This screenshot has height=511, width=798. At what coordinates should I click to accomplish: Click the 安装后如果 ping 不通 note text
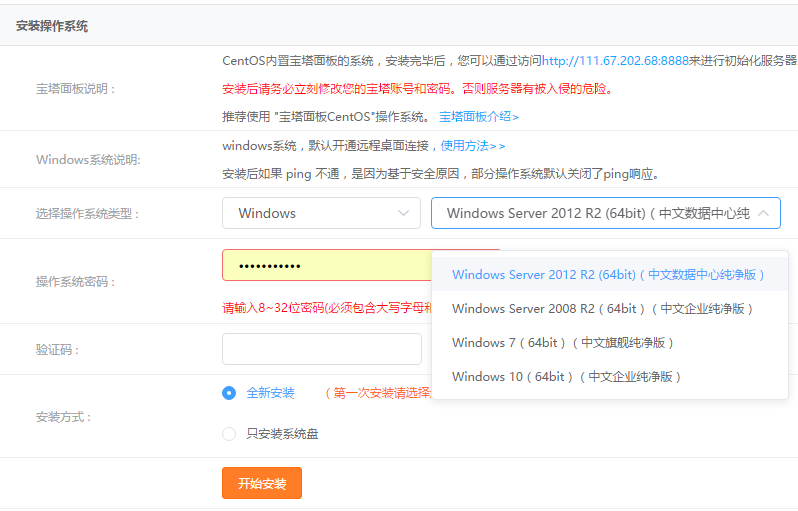tap(441, 174)
